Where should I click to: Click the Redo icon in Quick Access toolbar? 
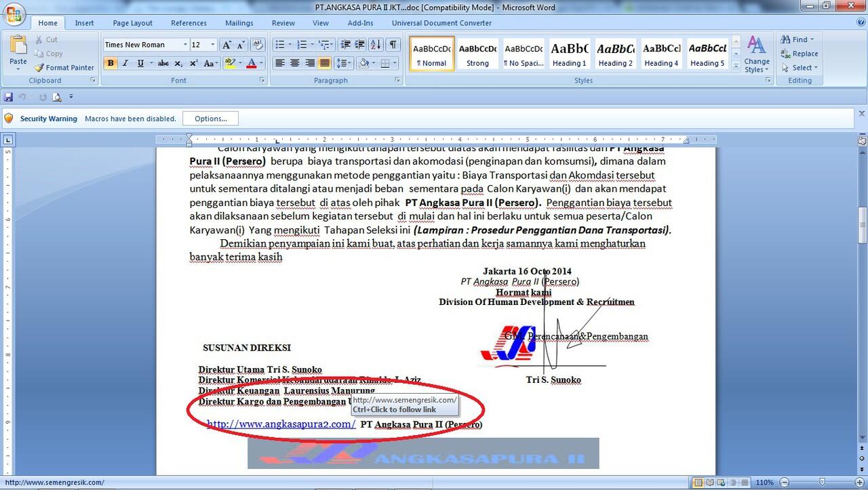tap(43, 97)
